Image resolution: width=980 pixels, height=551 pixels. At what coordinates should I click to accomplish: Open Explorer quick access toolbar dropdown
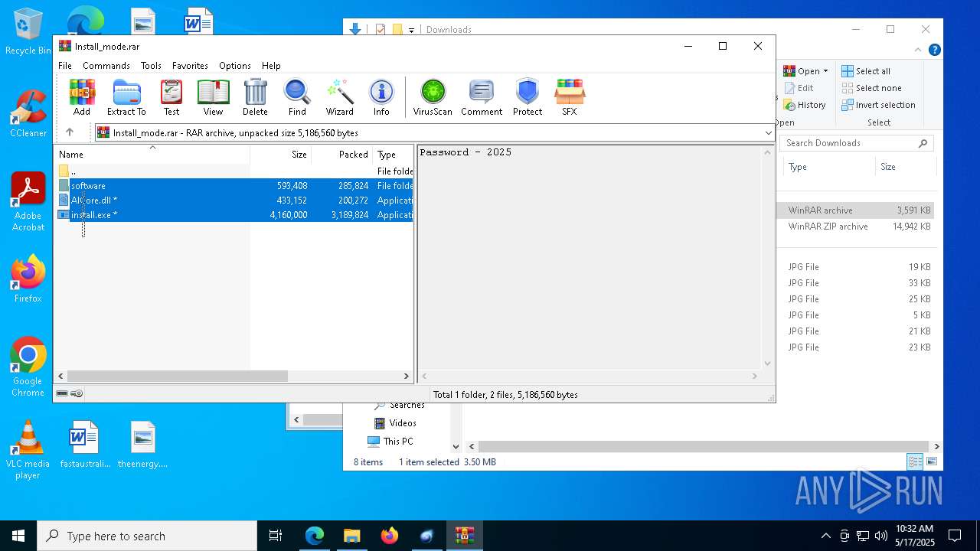pos(411,30)
